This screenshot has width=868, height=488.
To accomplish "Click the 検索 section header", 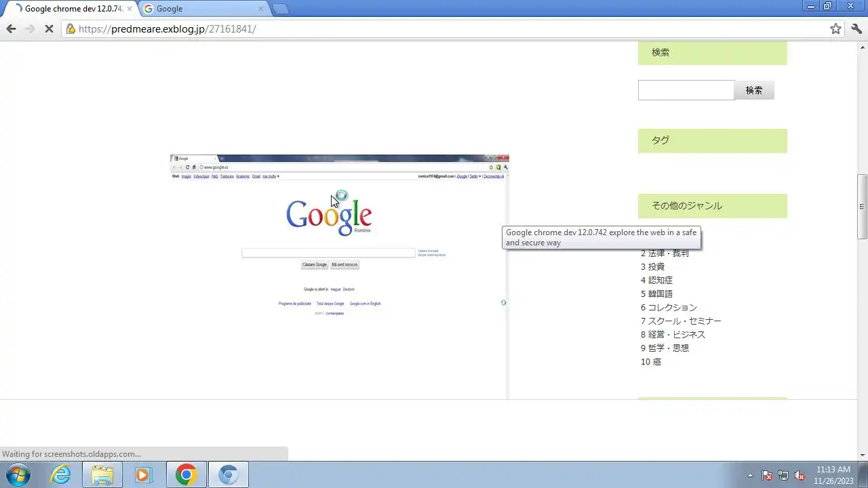I will click(x=712, y=53).
